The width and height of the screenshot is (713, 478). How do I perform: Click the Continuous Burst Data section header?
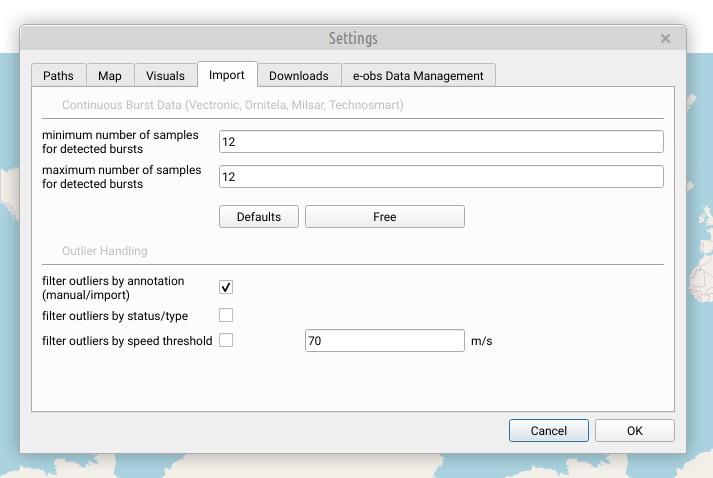tap(233, 105)
